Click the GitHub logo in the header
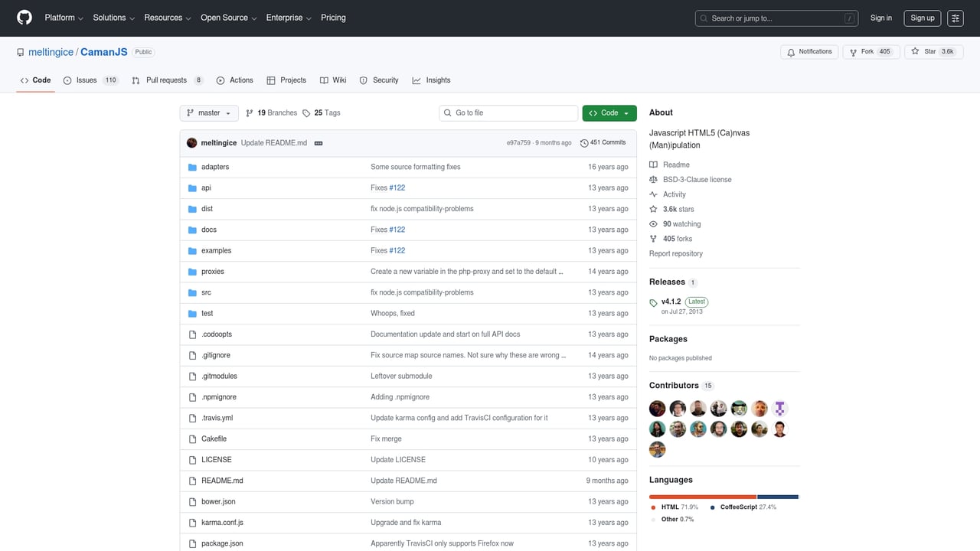The width and height of the screenshot is (980, 551). click(24, 18)
